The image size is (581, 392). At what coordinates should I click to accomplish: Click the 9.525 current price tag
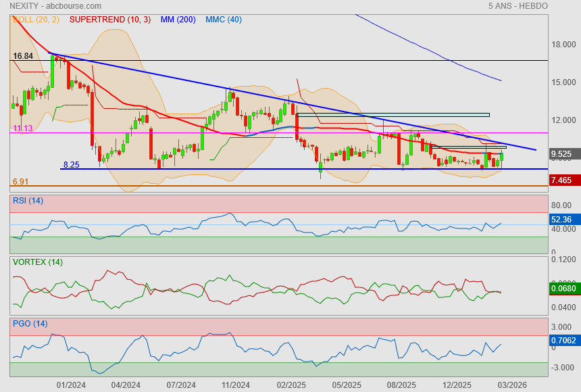pyautogui.click(x=561, y=154)
